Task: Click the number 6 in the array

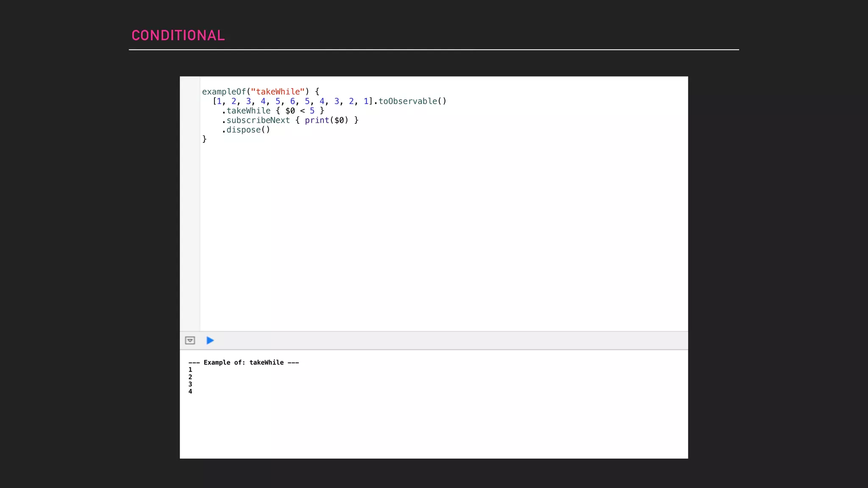Action: tap(292, 101)
